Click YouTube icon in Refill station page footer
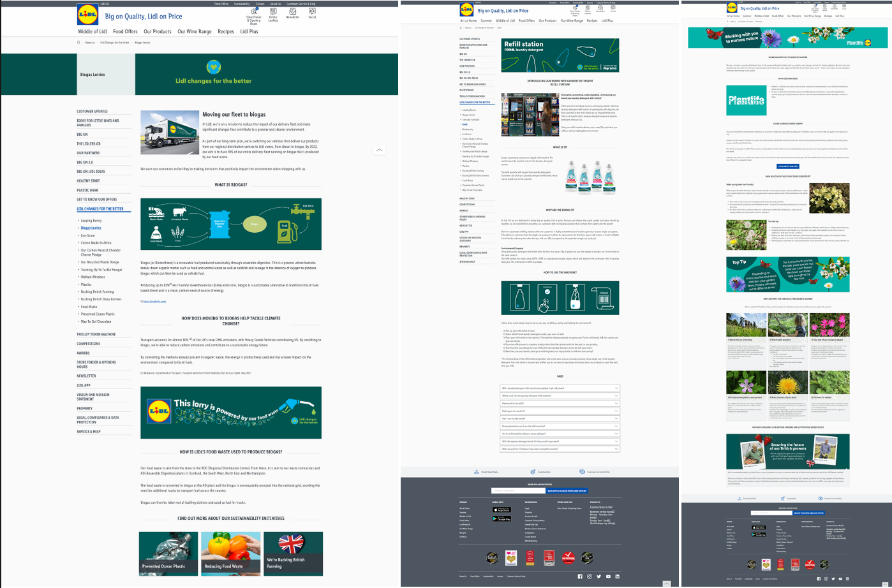Screen dimensions: 892x588 click(x=607, y=577)
